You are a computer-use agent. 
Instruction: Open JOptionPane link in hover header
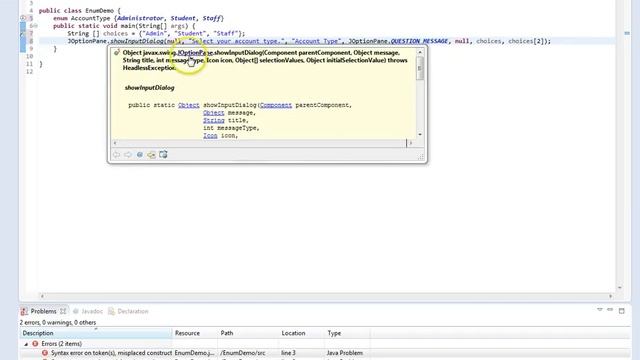195,53
